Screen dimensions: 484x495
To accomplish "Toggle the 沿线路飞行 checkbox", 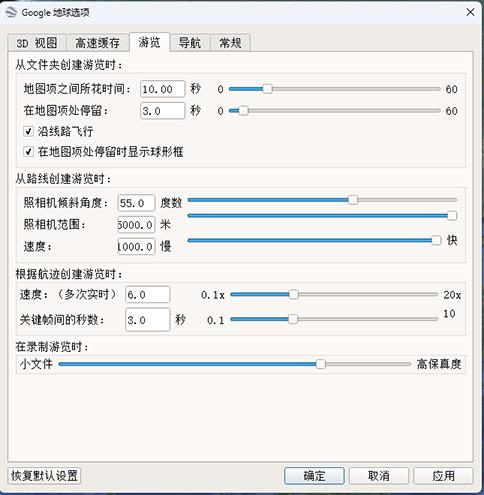I will (28, 131).
